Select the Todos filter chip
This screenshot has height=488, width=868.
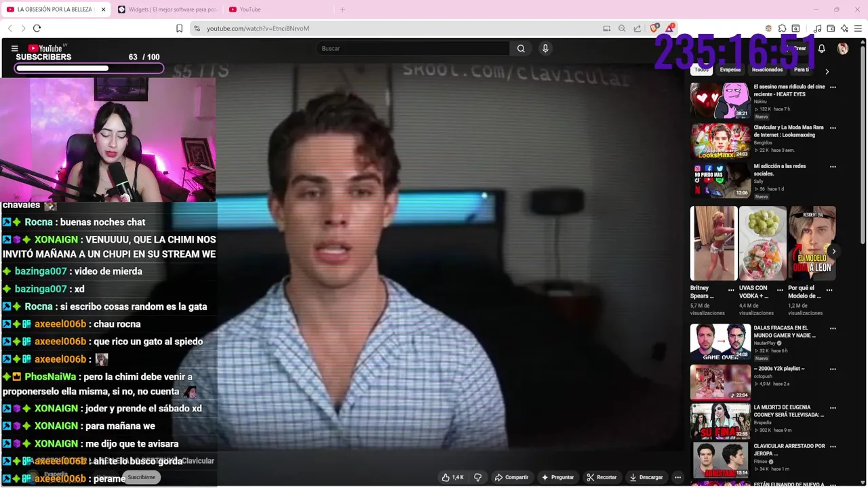(701, 70)
